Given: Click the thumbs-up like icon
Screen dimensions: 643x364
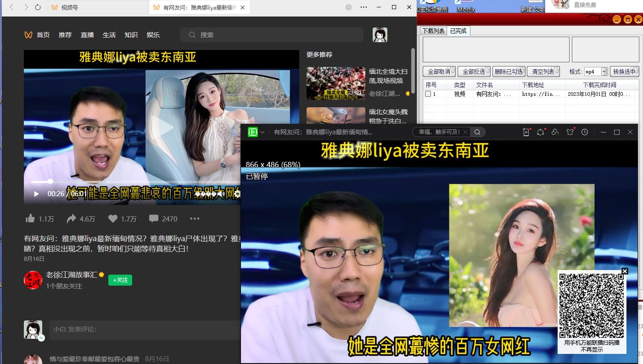Looking at the screenshot, I should [x=30, y=219].
